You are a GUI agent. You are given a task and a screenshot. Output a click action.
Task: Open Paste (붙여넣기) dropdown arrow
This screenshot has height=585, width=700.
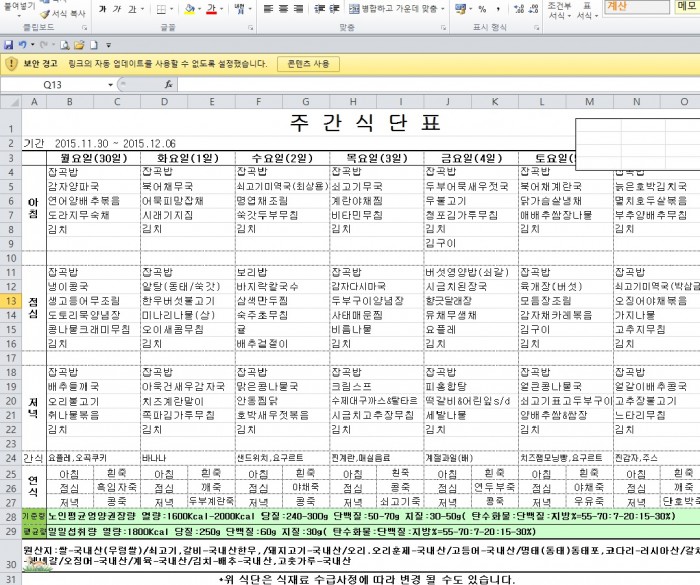(x=19, y=15)
